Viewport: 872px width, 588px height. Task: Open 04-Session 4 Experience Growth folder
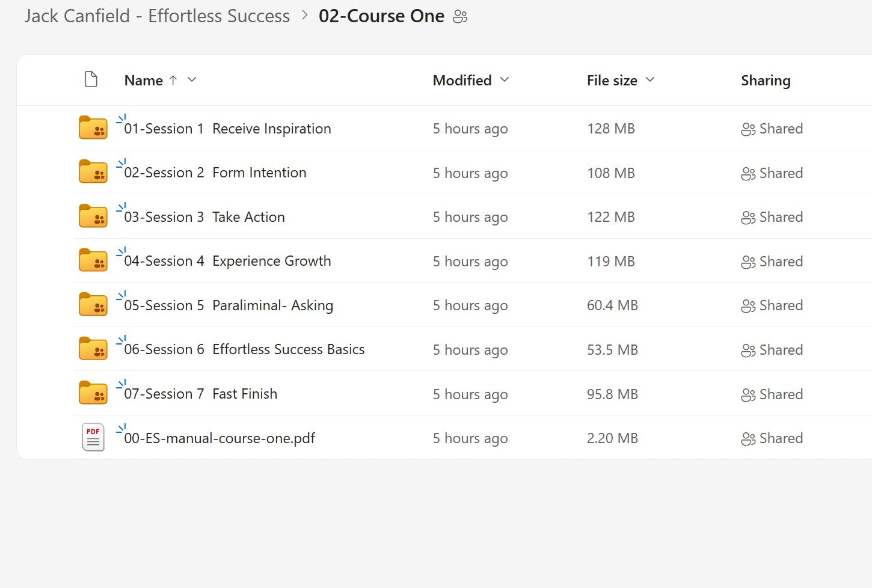pyautogui.click(x=271, y=260)
